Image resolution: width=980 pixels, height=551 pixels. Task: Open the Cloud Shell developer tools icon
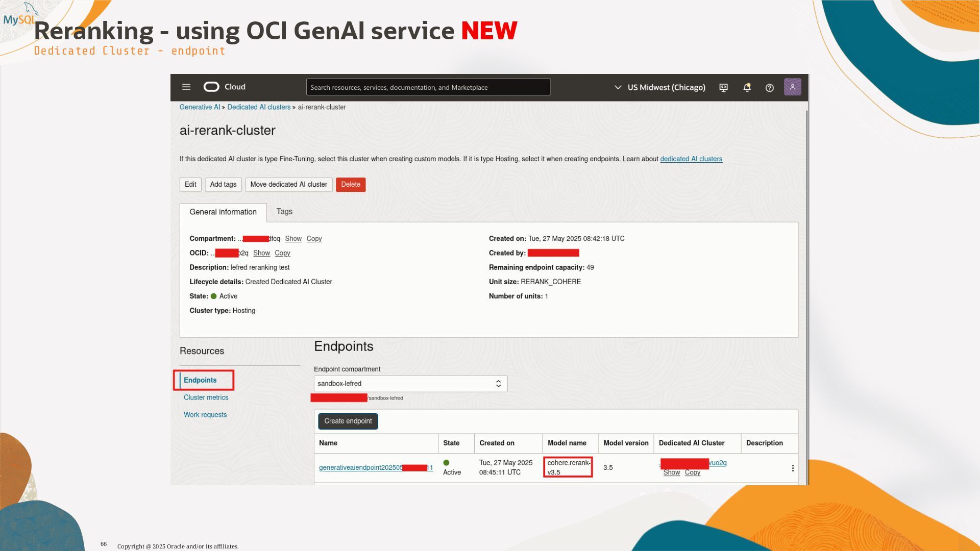(x=723, y=88)
